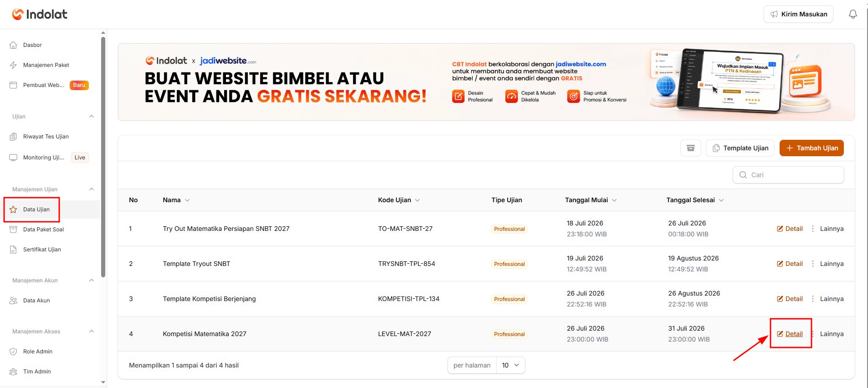
Task: Click the Baru badge next to Pembuat Web
Action: pos(79,85)
